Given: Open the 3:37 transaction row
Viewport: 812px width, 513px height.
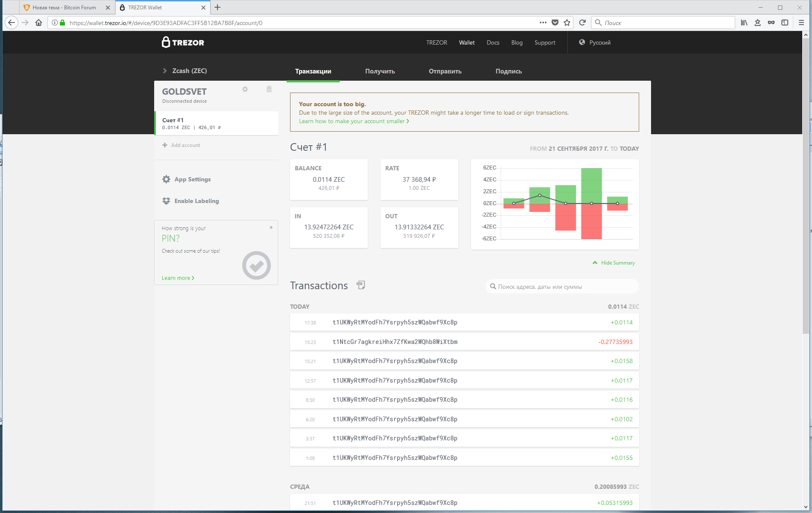Looking at the screenshot, I should point(464,438).
